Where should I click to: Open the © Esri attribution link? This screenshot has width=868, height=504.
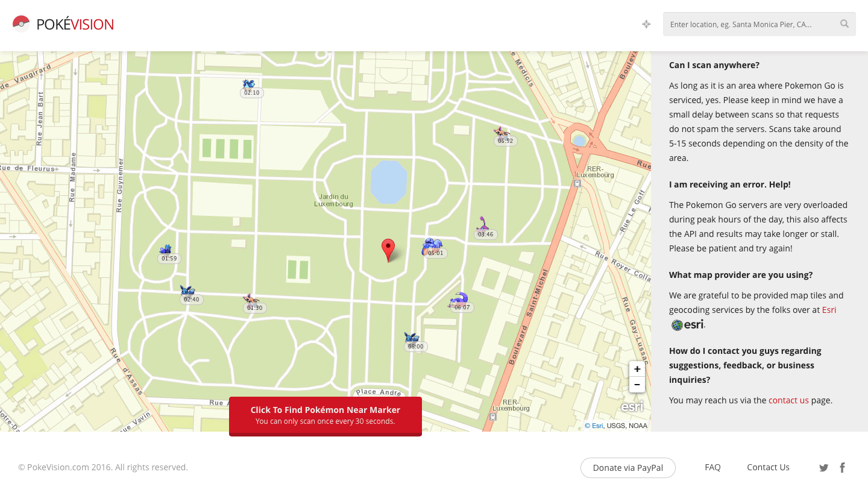pos(594,426)
